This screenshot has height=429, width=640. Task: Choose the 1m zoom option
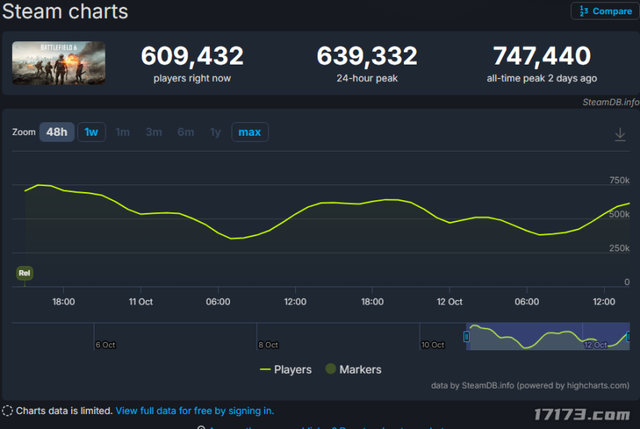coord(122,132)
